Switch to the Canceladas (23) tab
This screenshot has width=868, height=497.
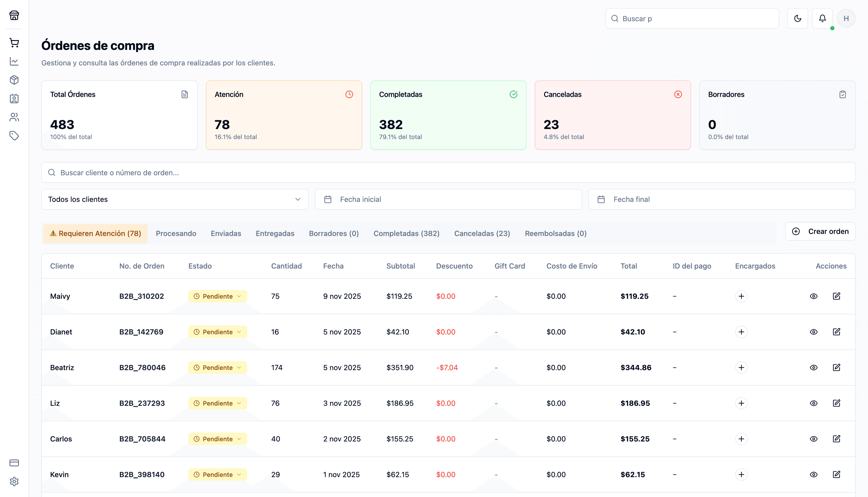[482, 233]
